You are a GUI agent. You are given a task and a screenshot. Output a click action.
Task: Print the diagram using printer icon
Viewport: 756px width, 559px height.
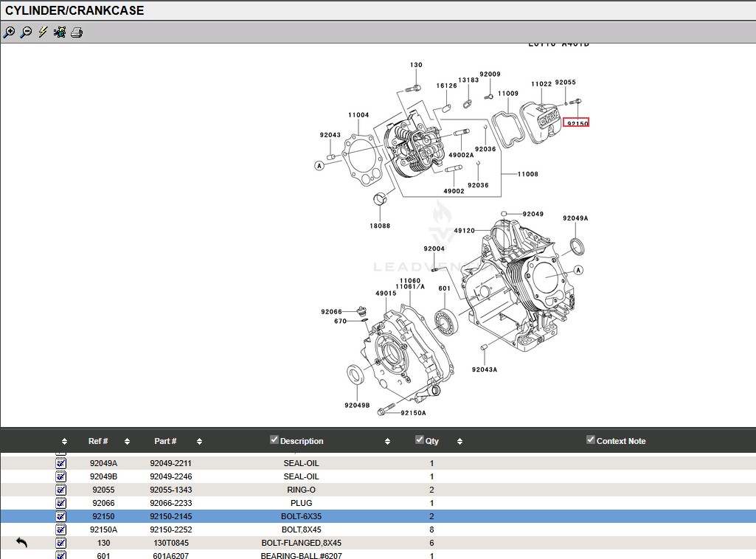77,32
